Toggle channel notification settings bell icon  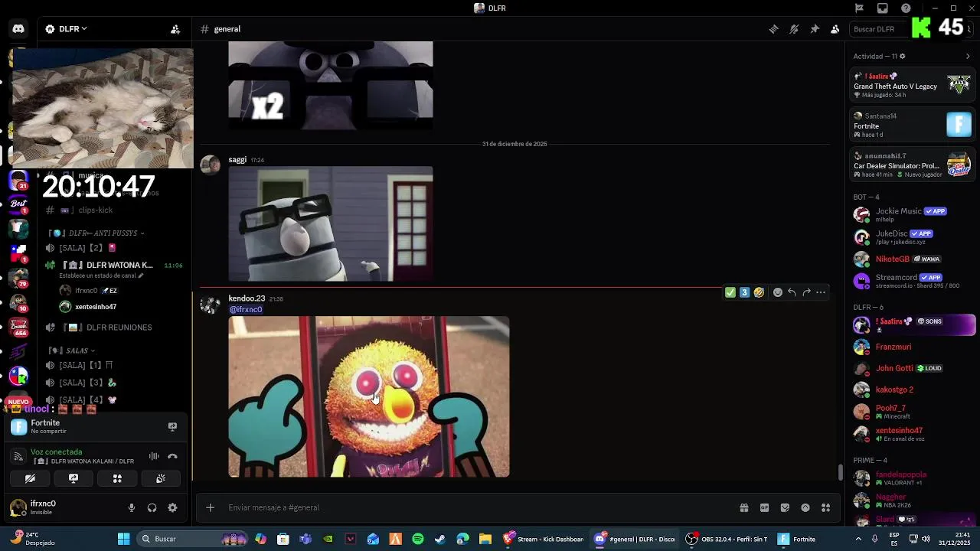point(794,29)
